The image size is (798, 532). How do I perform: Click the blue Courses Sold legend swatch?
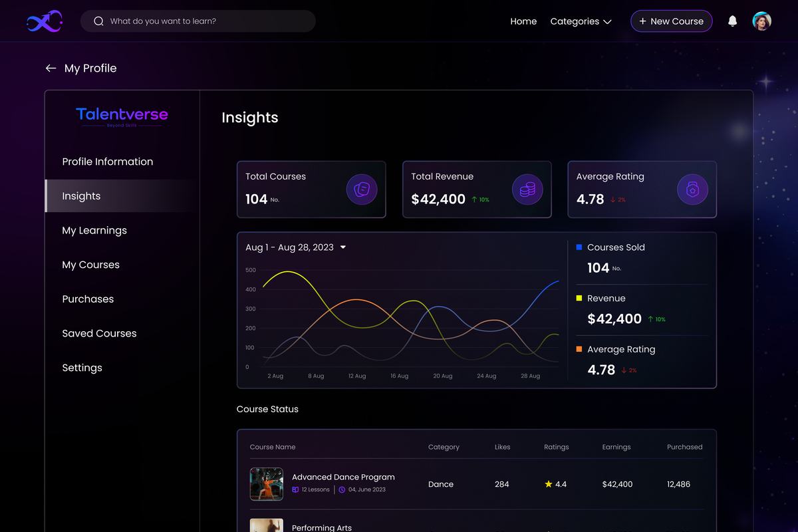(x=579, y=247)
